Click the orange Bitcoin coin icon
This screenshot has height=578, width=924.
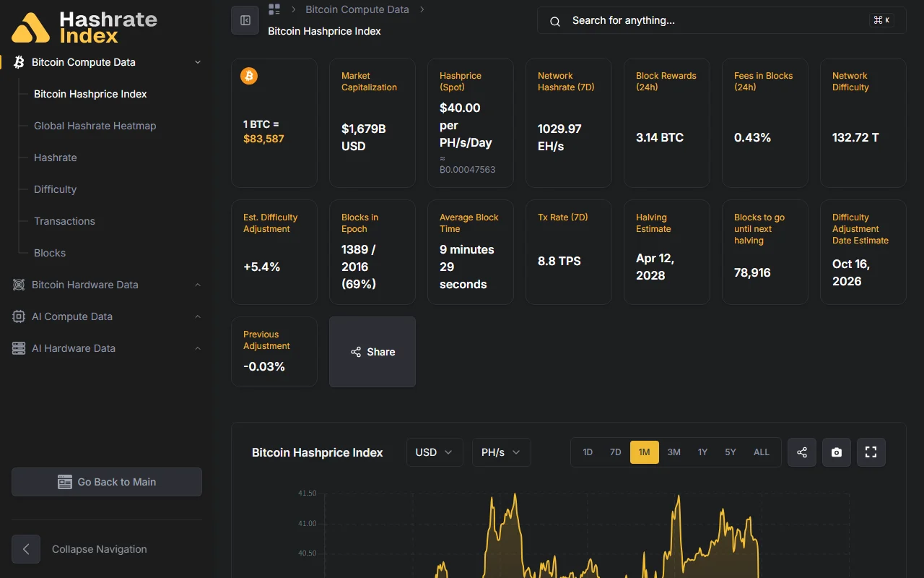(249, 76)
